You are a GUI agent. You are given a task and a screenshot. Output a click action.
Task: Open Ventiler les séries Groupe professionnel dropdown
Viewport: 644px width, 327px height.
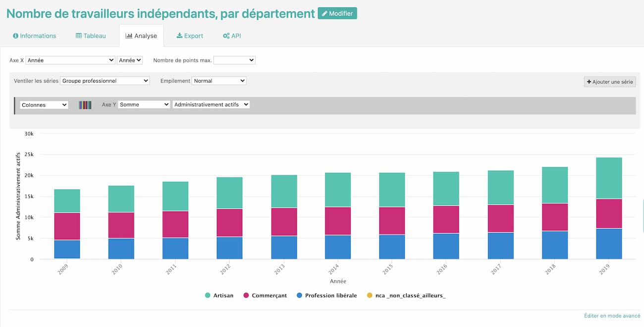tap(105, 81)
